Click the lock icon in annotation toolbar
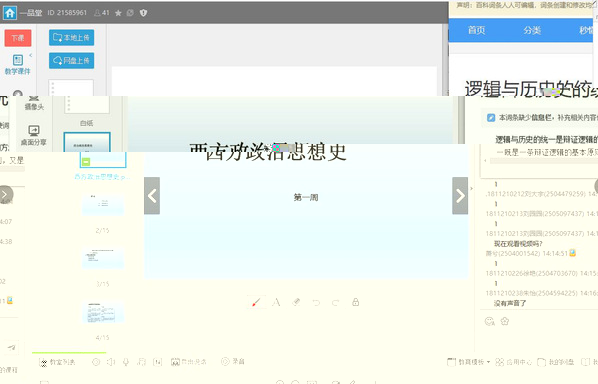This screenshot has width=598, height=384. click(x=355, y=302)
